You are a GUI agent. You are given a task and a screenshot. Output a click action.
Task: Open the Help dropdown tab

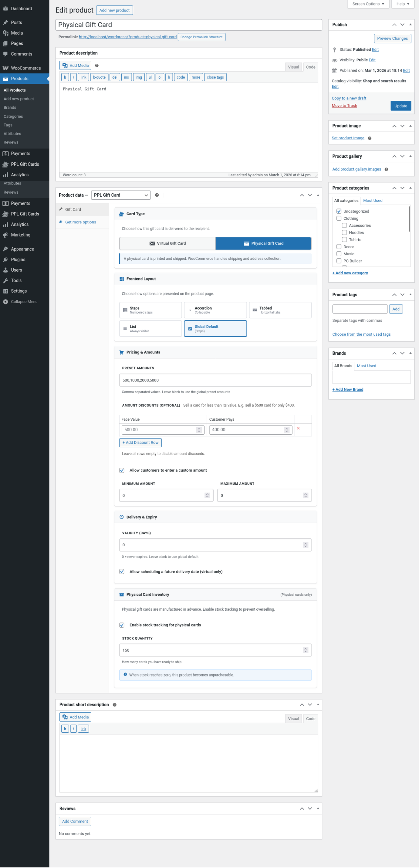403,4
